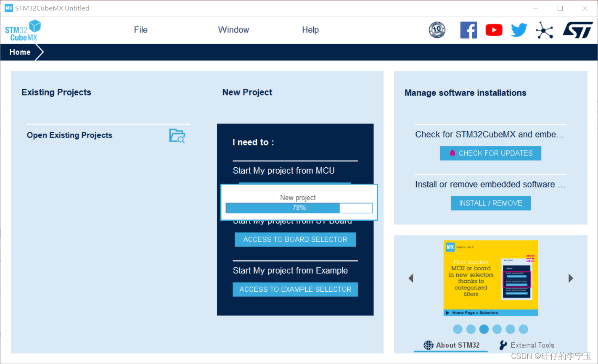The image size is (598, 364).
Task: Click the wrench icon for External Tools
Action: [503, 345]
